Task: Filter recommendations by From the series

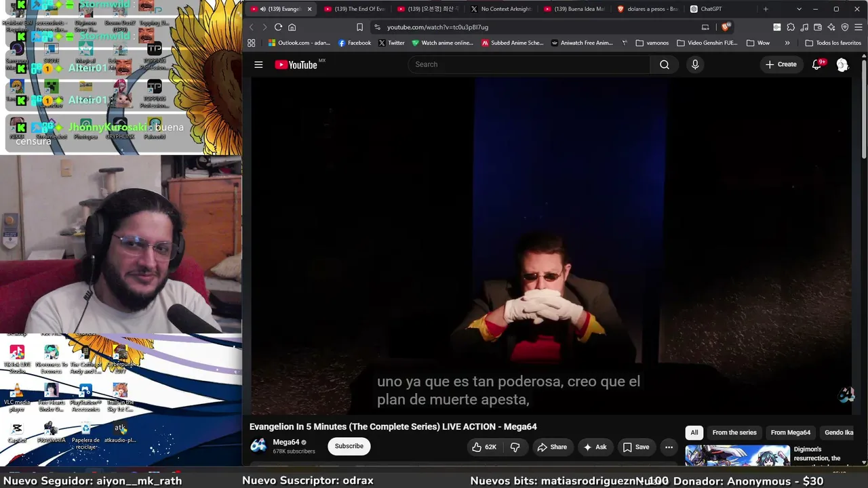Action: click(x=734, y=432)
